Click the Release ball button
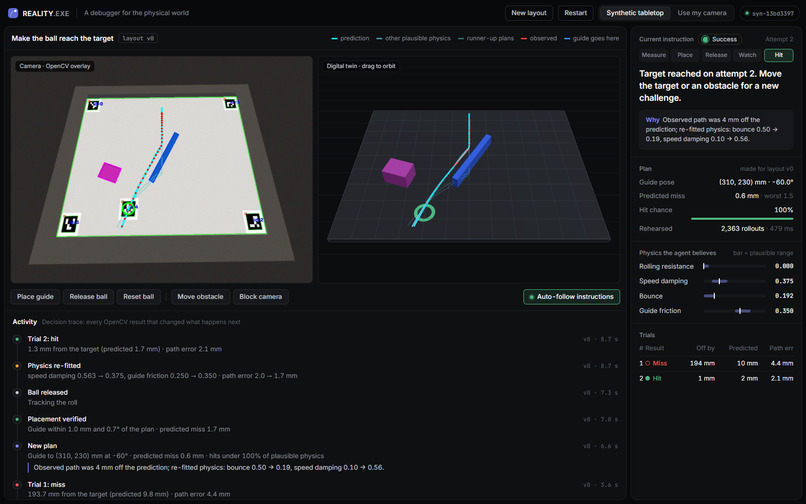 tap(88, 297)
